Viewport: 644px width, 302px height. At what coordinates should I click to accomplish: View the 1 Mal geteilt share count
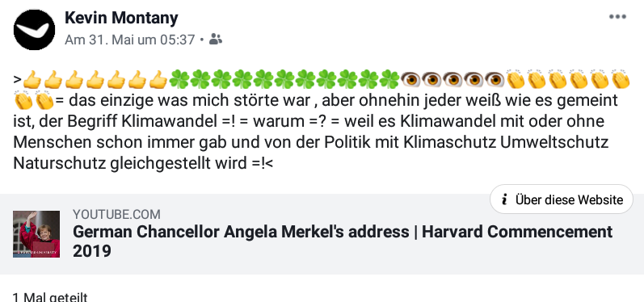point(50,297)
